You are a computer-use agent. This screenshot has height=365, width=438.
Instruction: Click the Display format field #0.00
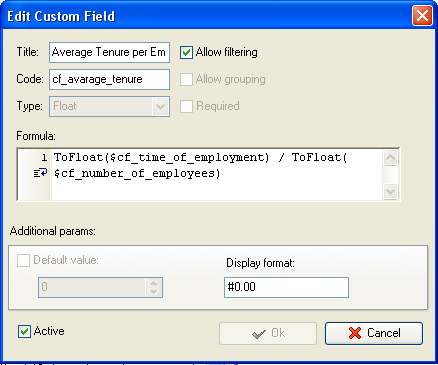click(x=286, y=287)
